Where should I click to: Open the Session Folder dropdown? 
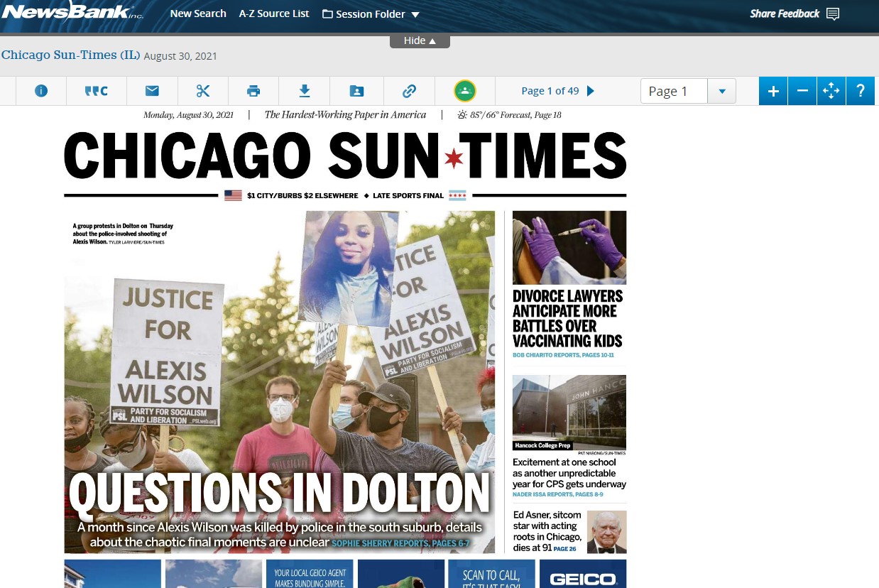click(x=371, y=14)
